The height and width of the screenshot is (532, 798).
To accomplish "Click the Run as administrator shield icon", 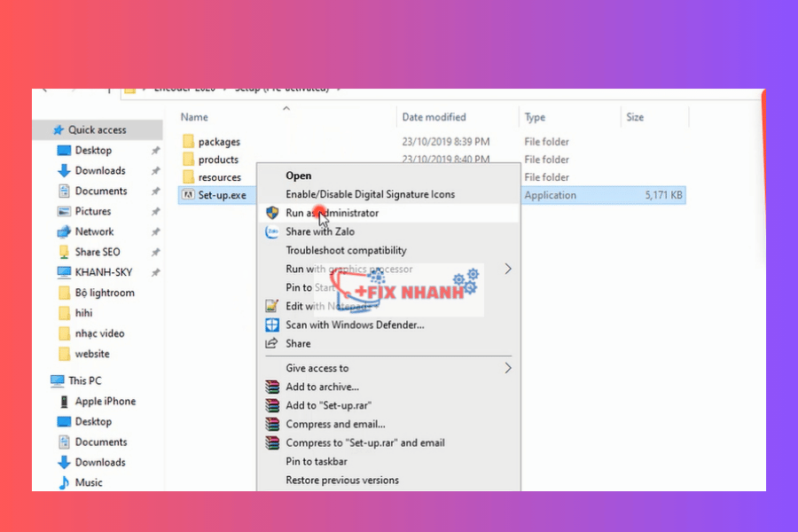I will coord(272,213).
